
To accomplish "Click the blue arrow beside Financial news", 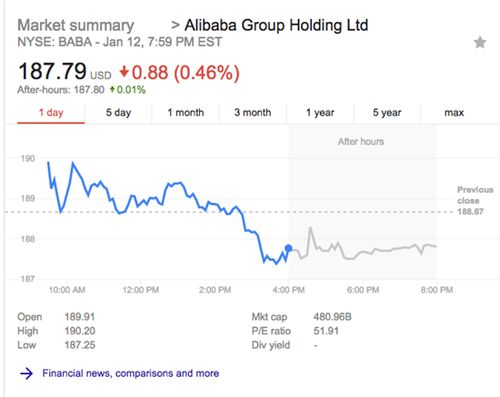I will click(x=26, y=373).
